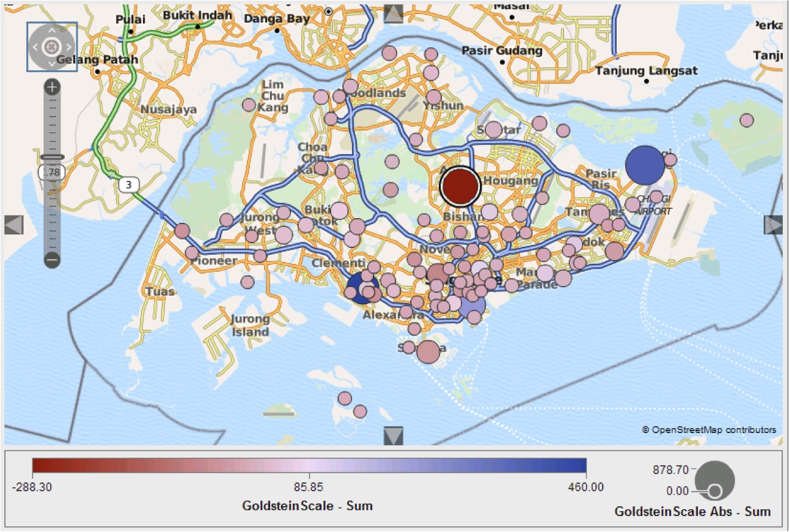Image resolution: width=789 pixels, height=532 pixels.
Task: Select the pink bubble beside Lim Chu Kang
Action: pyautogui.click(x=249, y=105)
